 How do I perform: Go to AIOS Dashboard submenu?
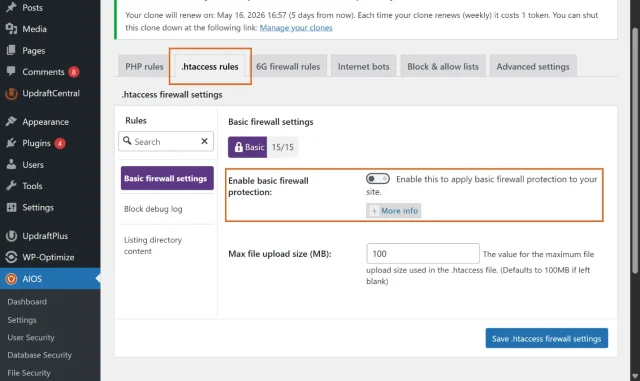coord(27,301)
